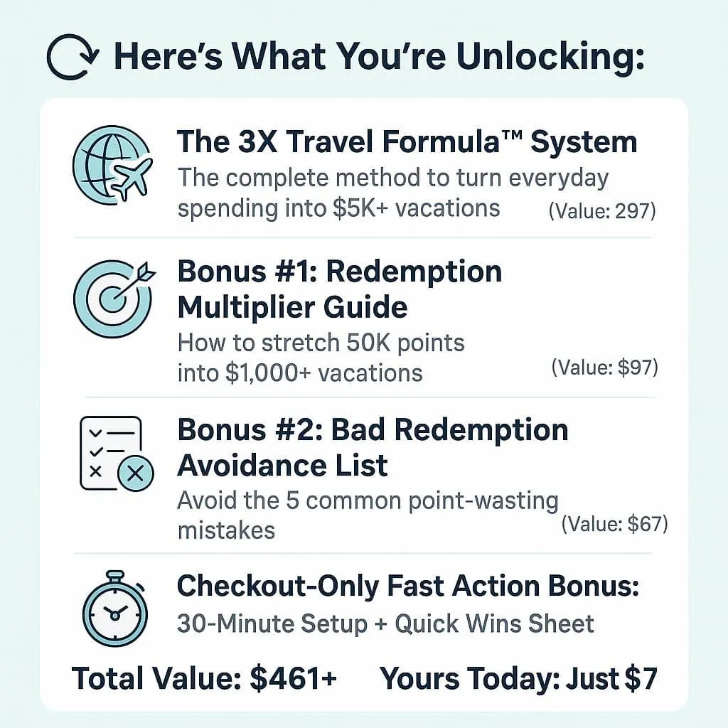Click the "(Value: 297)" label
The height and width of the screenshot is (728, 728).
pos(602,210)
